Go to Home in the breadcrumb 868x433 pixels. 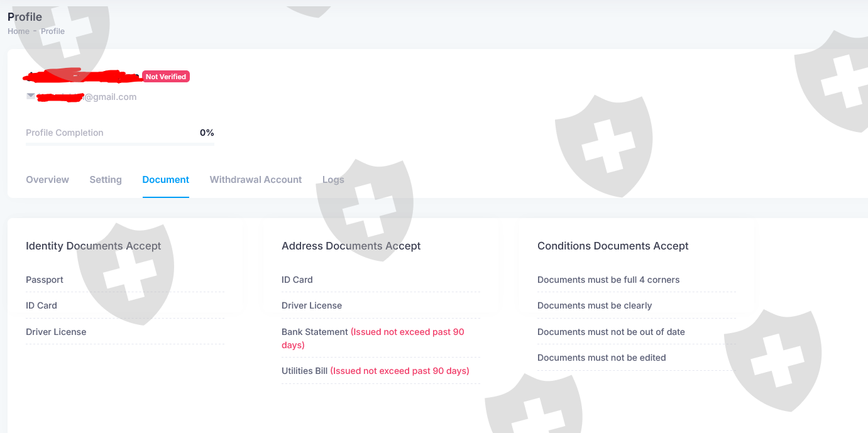pyautogui.click(x=18, y=31)
